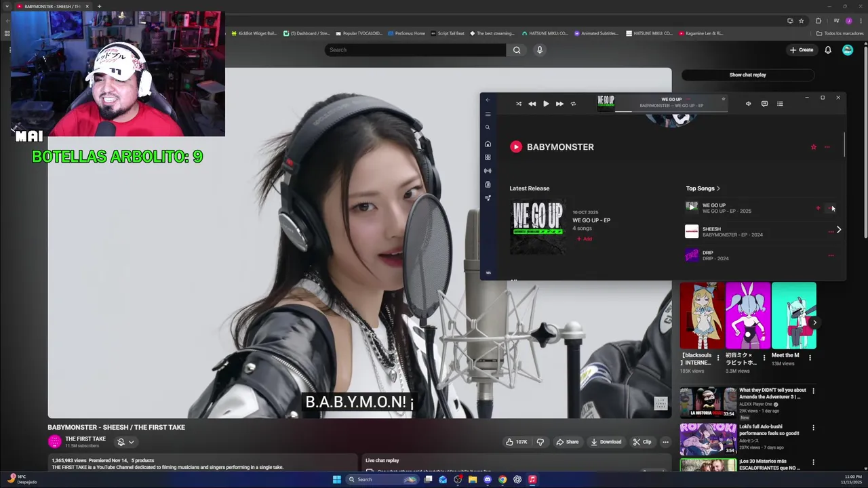The height and width of the screenshot is (488, 868).
Task: Start YouTube voice search microphone
Action: (540, 49)
